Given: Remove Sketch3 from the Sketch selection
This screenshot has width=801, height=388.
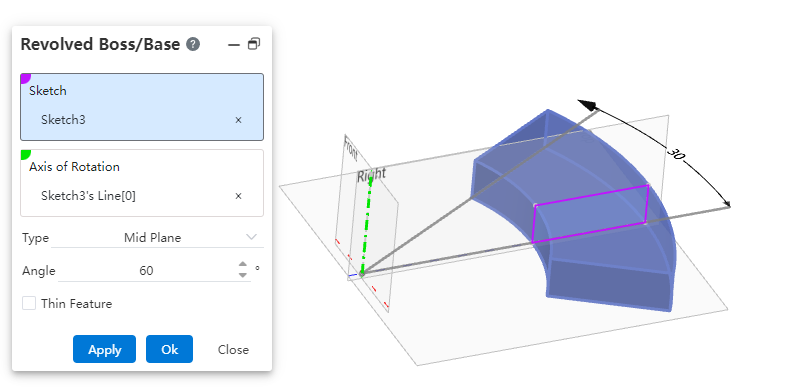Looking at the screenshot, I should [x=238, y=120].
